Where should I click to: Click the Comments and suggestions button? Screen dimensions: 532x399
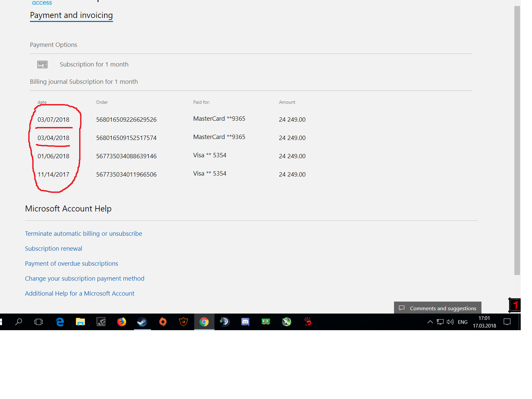pyautogui.click(x=438, y=308)
